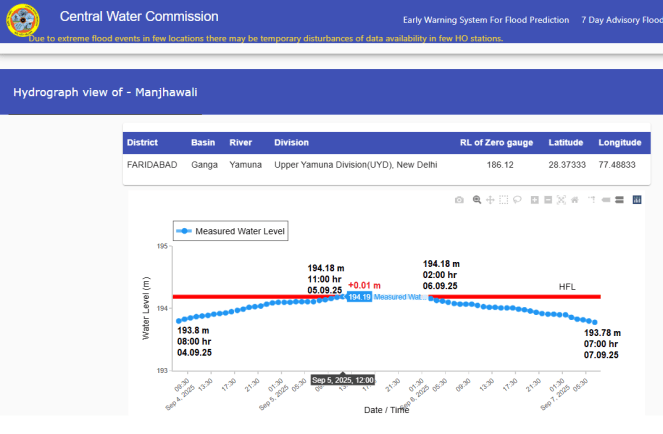Toggle Measured Water Level legend entry

(230, 231)
